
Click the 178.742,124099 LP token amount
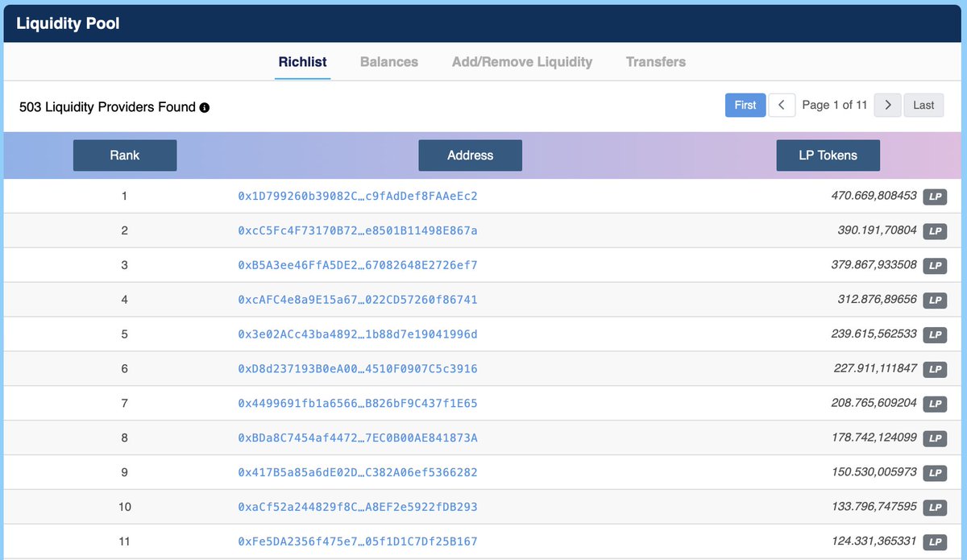coord(874,438)
